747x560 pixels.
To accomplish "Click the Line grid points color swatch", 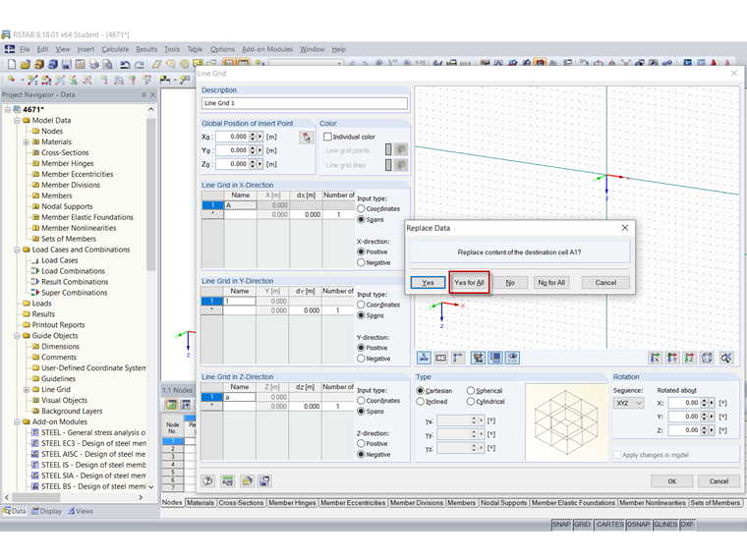I will pyautogui.click(x=388, y=150).
